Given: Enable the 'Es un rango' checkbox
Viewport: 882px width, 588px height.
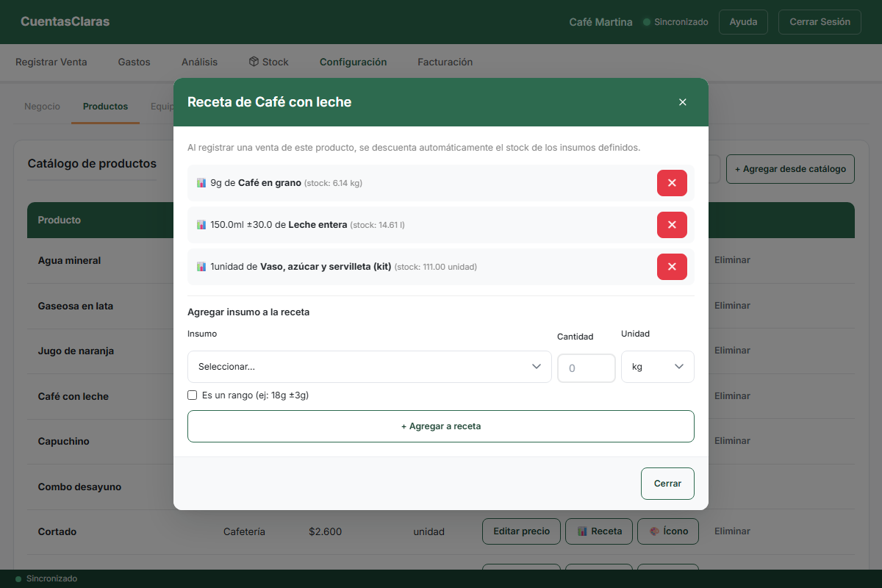Looking at the screenshot, I should tap(193, 395).
